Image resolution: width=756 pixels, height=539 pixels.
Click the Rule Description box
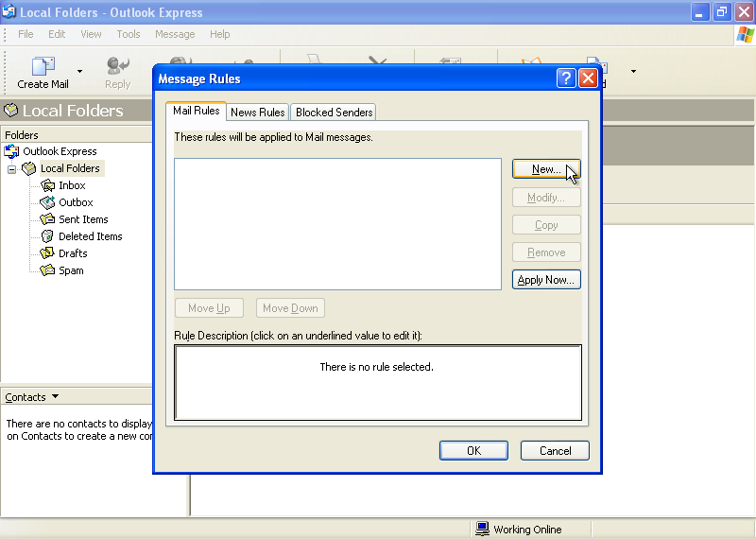[378, 382]
